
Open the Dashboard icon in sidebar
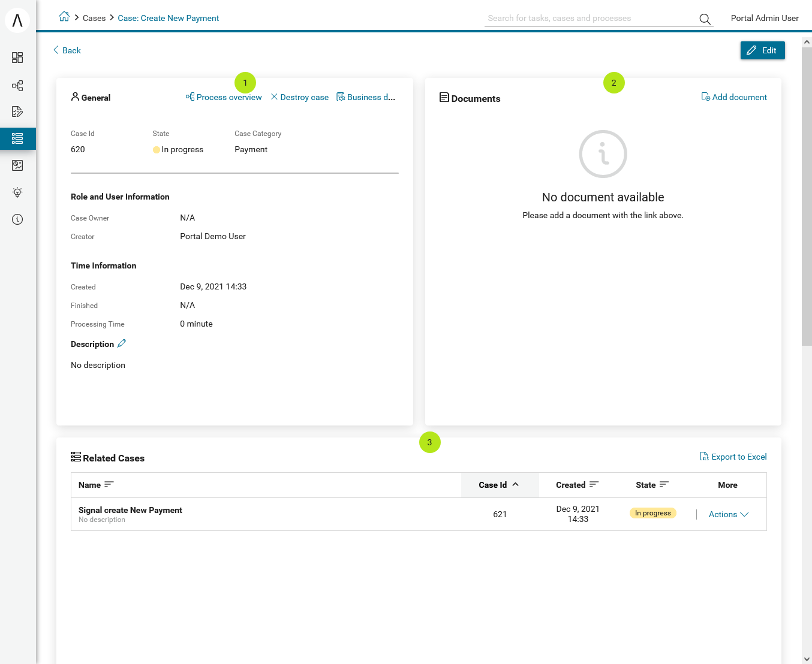tap(17, 58)
